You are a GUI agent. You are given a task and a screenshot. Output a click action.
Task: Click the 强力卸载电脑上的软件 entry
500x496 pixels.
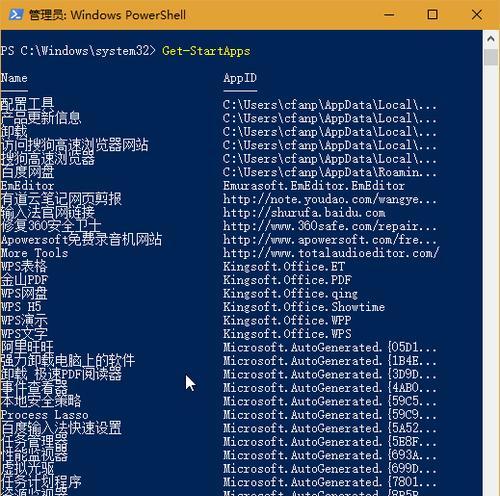[x=68, y=361]
